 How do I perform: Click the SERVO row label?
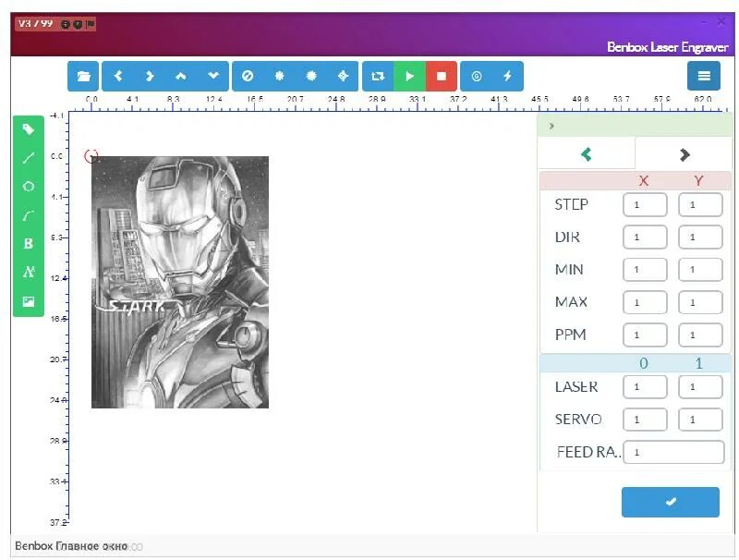pyautogui.click(x=578, y=419)
